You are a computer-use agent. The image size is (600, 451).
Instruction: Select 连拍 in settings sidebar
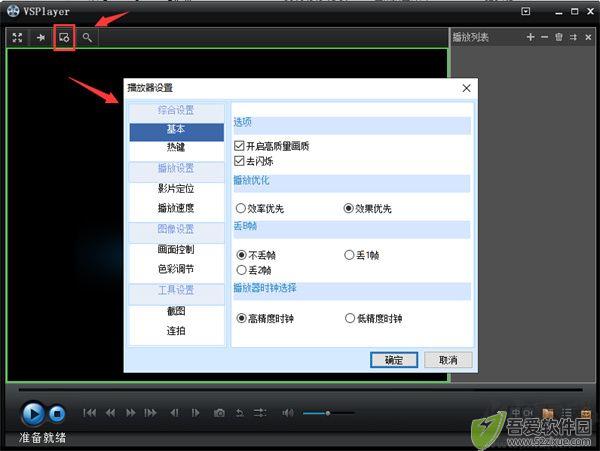176,331
